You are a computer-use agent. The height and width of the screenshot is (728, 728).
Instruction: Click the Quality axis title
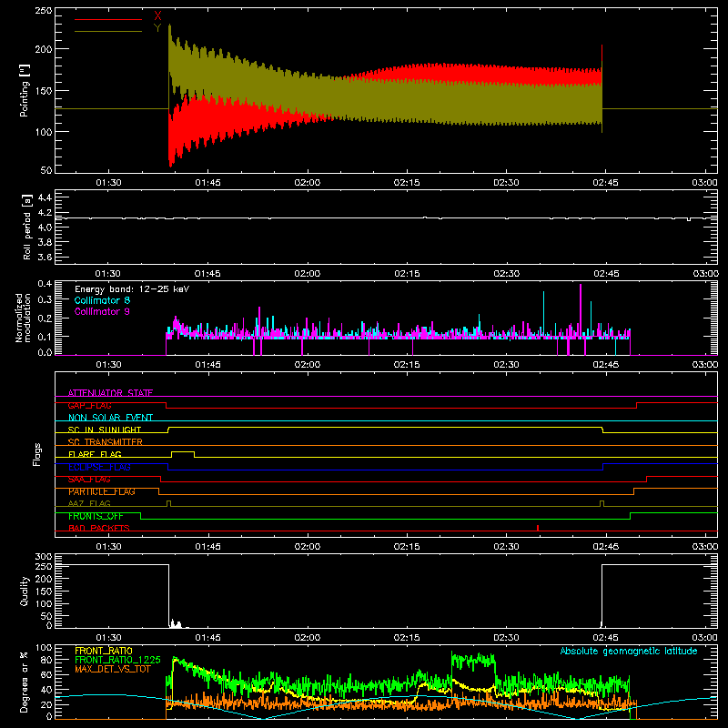(x=25, y=591)
